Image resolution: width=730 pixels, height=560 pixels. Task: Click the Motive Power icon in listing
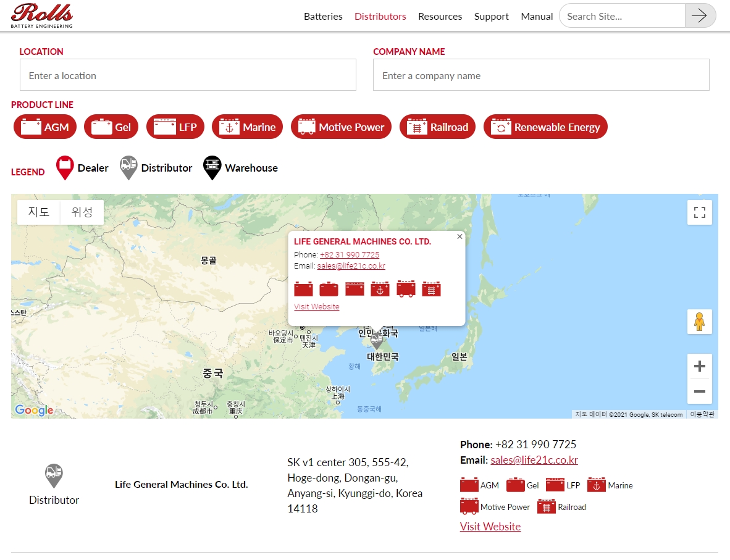tap(469, 506)
